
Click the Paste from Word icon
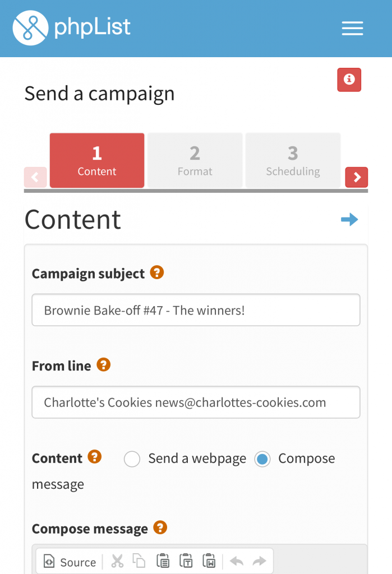pyautogui.click(x=209, y=562)
